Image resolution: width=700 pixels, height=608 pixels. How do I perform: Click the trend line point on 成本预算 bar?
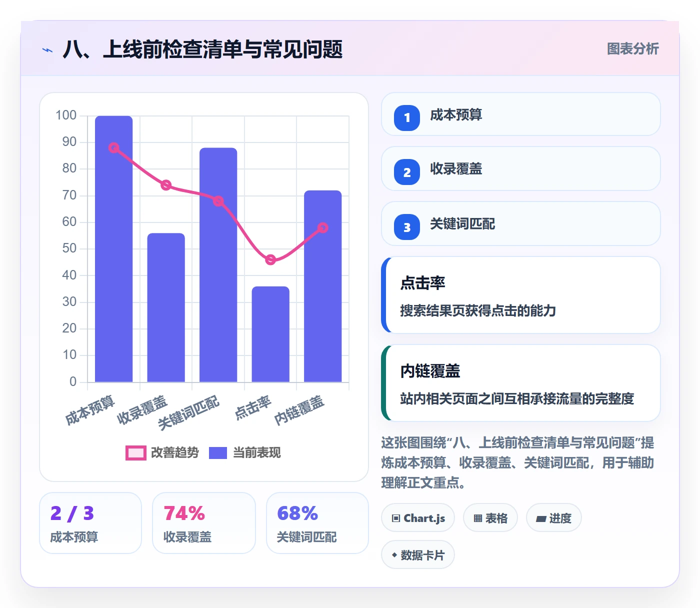[114, 147]
